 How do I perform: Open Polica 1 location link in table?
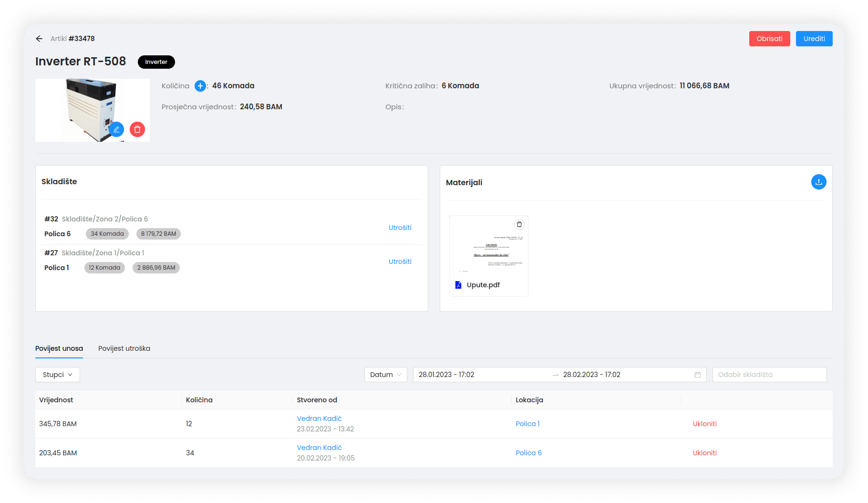point(527,424)
